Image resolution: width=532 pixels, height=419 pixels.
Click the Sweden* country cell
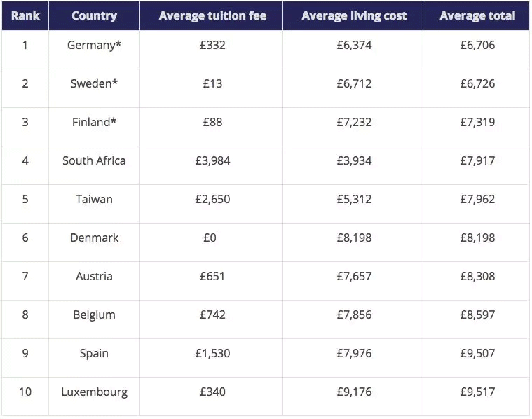94,83
